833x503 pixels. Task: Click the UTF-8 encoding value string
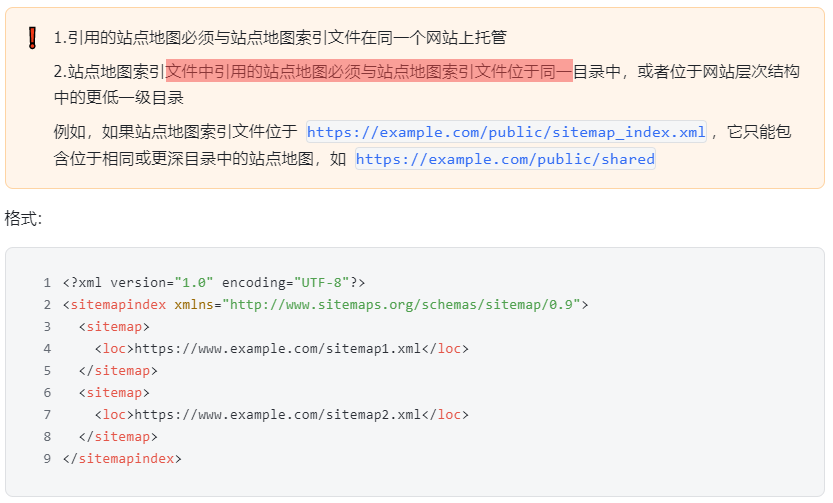tap(321, 283)
